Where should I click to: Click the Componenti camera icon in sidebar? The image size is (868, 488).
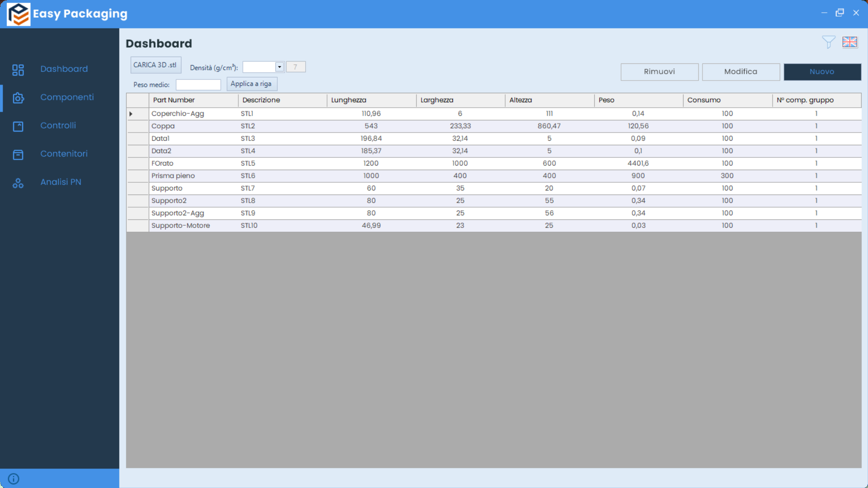tap(18, 98)
